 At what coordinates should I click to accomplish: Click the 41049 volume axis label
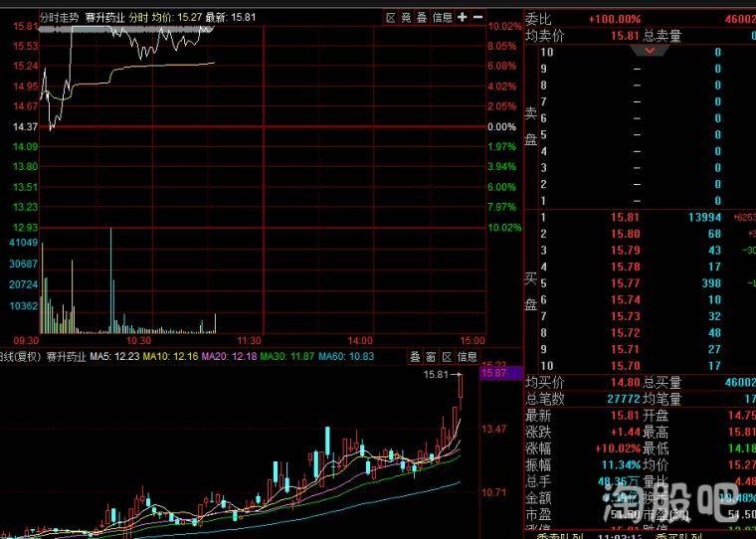click(x=23, y=243)
